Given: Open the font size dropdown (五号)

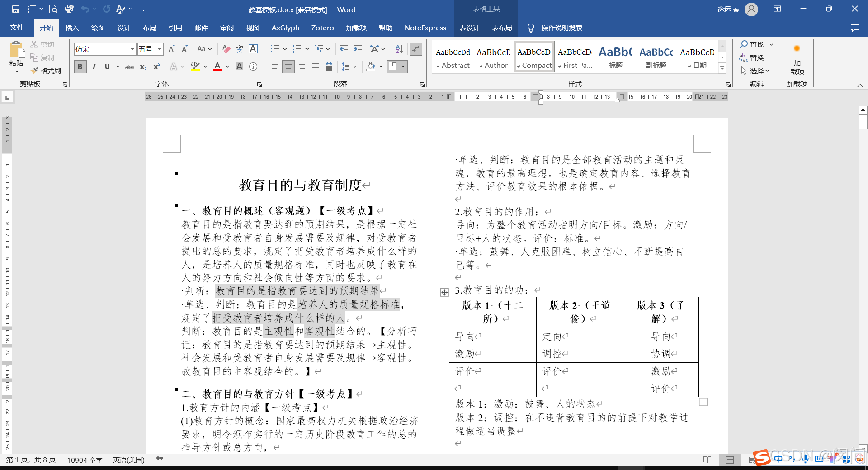Looking at the screenshot, I should (x=160, y=49).
